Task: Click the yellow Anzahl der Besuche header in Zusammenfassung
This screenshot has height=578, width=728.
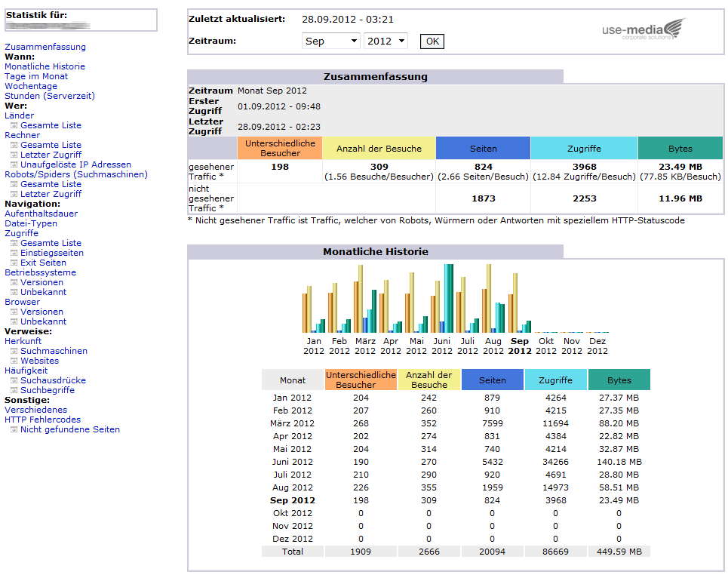Action: point(379,148)
